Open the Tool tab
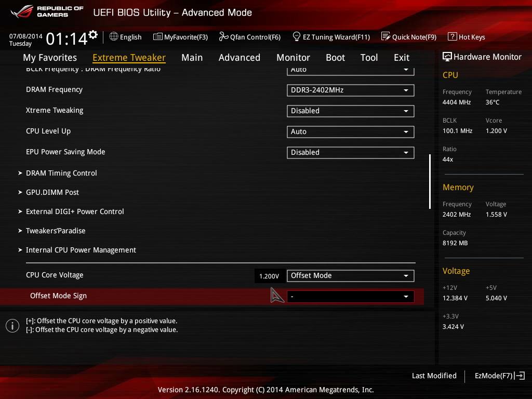532x399 pixels. [x=369, y=58]
